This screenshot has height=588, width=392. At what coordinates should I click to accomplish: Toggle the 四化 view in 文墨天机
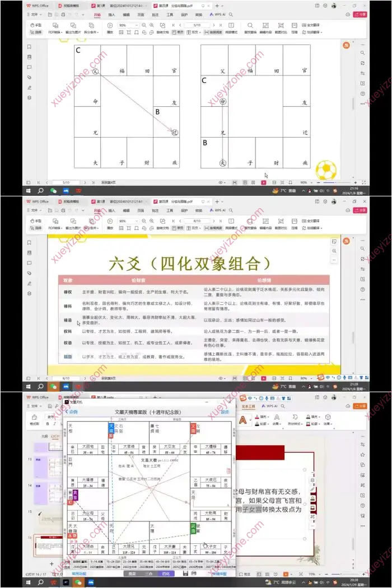coord(166,573)
